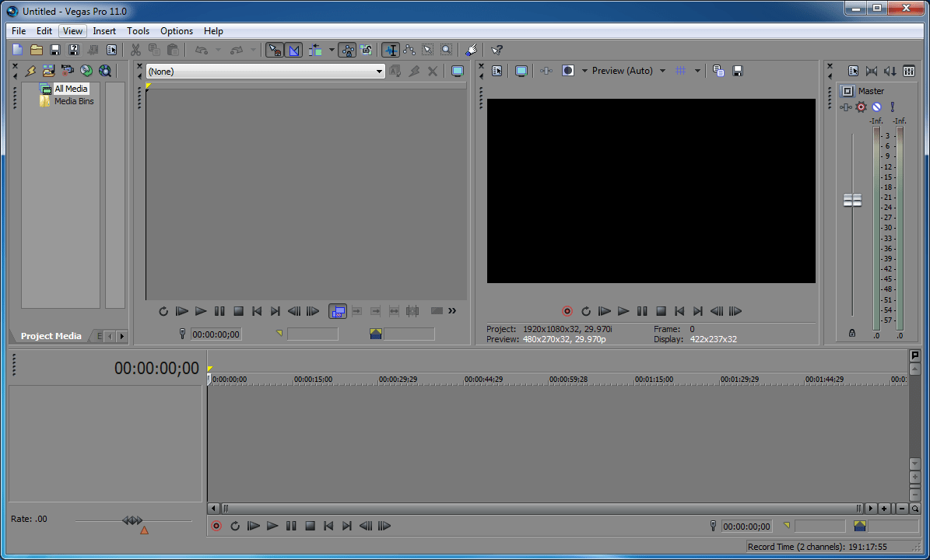This screenshot has height=560, width=930.
Task: Toggle Preview on External Monitor icon
Action: pos(521,71)
